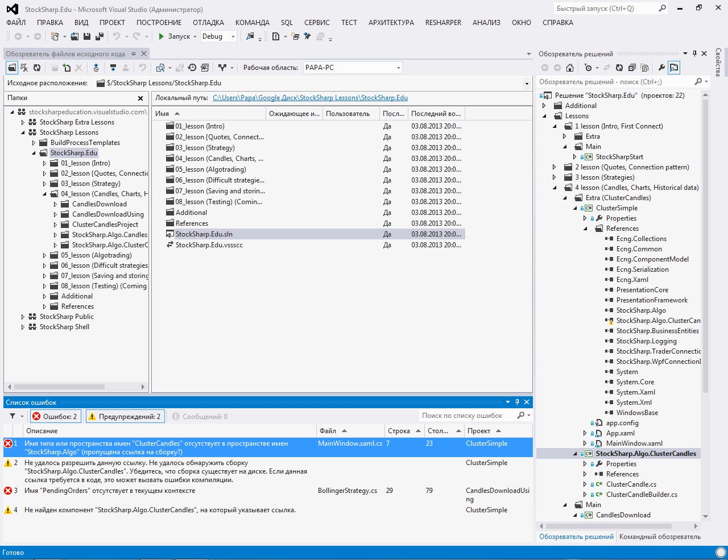Open the Свойства side tab

(719, 62)
